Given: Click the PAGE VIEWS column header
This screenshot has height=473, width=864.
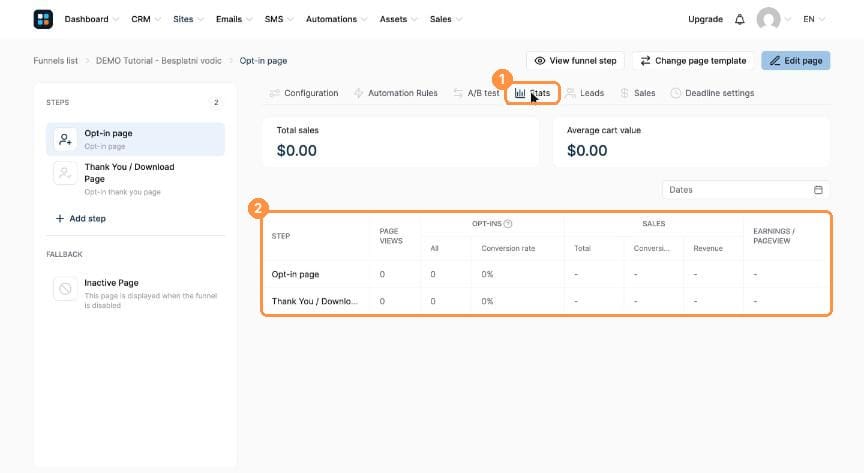Looking at the screenshot, I should coord(391,236).
